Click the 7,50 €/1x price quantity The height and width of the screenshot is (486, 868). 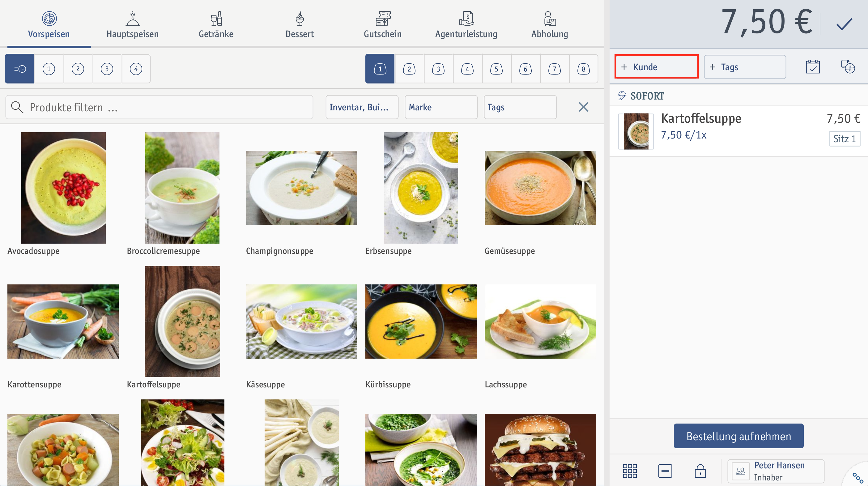click(x=683, y=135)
